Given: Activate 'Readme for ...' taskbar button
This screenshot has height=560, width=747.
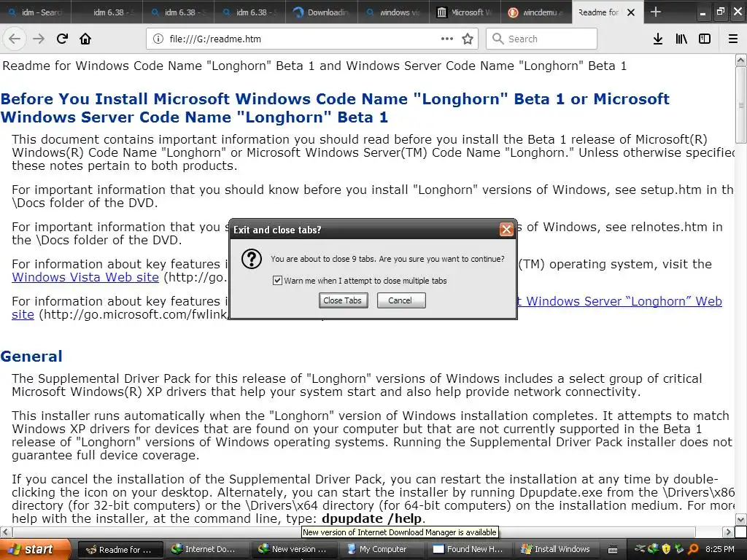Looking at the screenshot, I should (120, 550).
